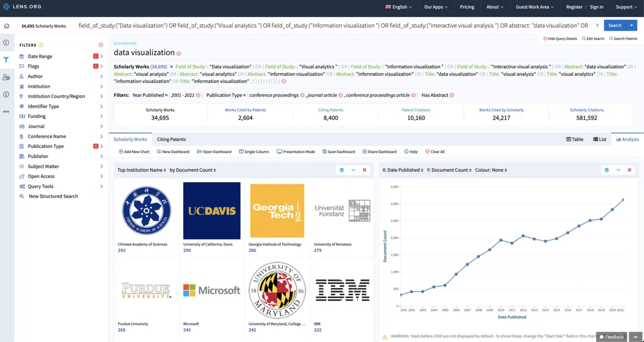The width and height of the screenshot is (644, 342).
Task: Close the Top Institution Name chart
Action: point(365,170)
